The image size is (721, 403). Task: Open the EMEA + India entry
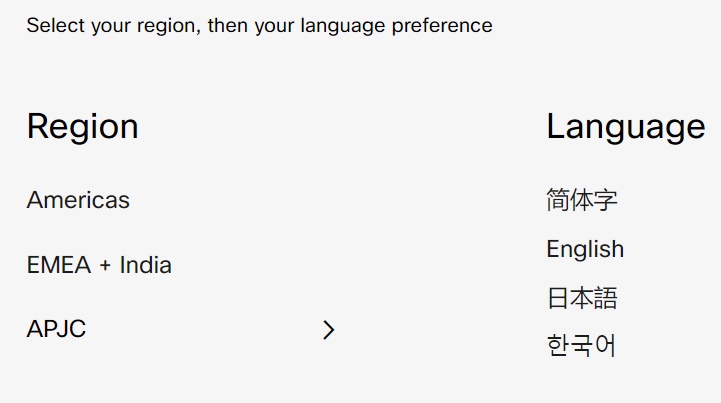point(99,265)
